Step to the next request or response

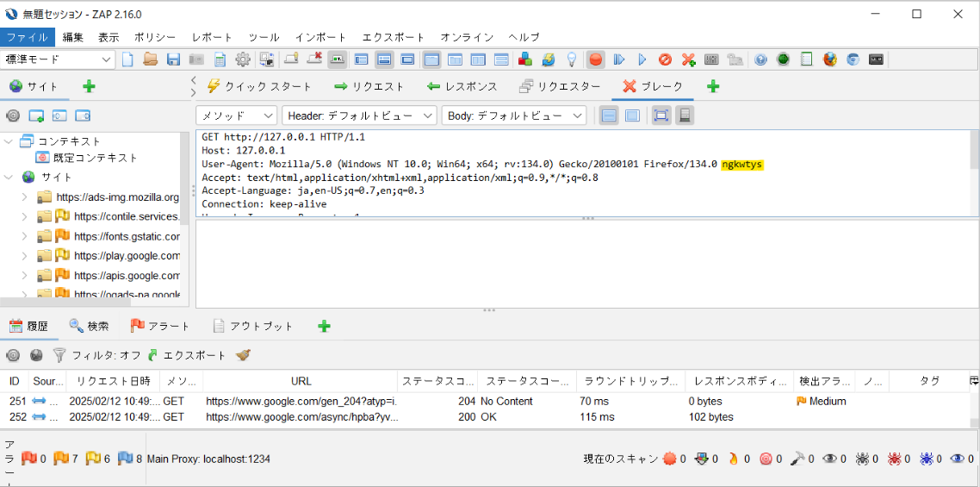[x=619, y=59]
